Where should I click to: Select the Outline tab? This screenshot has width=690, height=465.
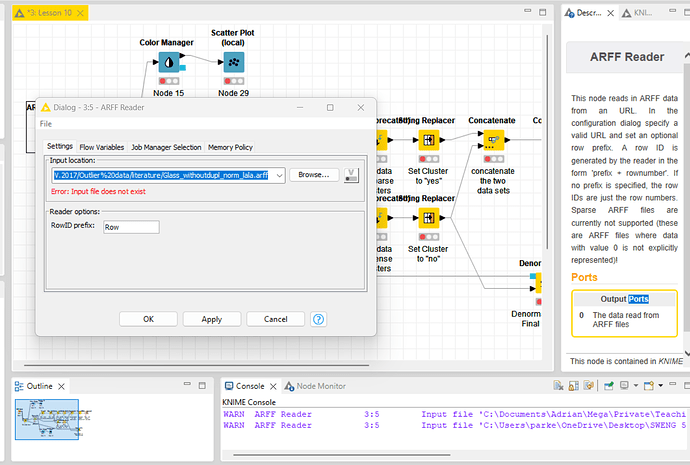pyautogui.click(x=39, y=386)
